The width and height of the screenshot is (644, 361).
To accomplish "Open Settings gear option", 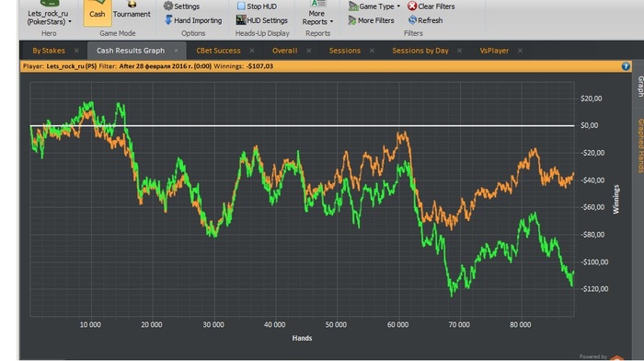I will 181,6.
